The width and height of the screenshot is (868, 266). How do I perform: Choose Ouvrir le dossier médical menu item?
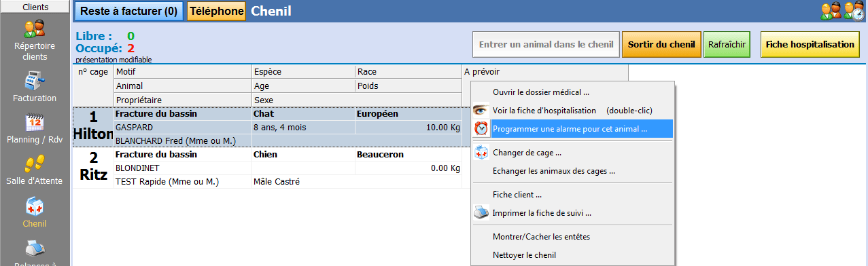(x=572, y=92)
